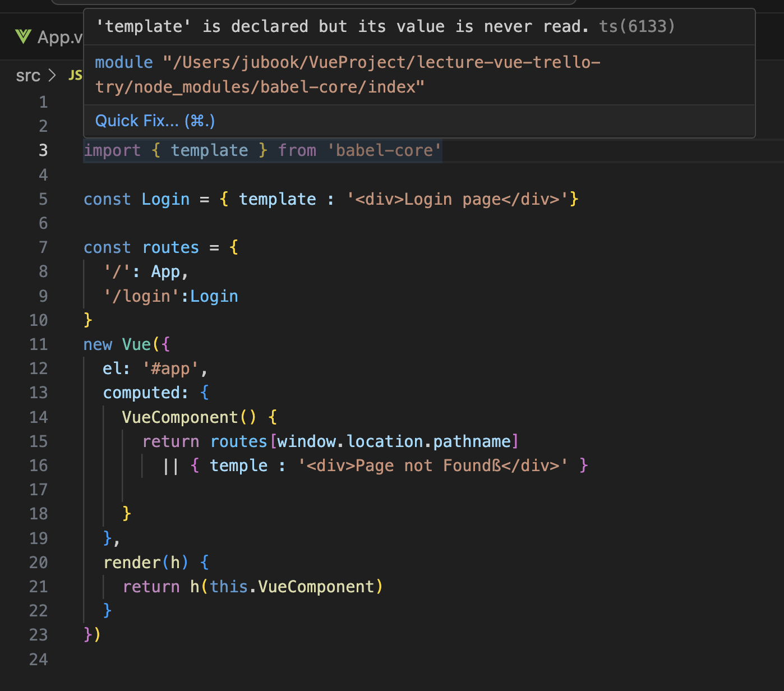Click line number 3 in gutter
The width and height of the screenshot is (784, 691).
[43, 150]
